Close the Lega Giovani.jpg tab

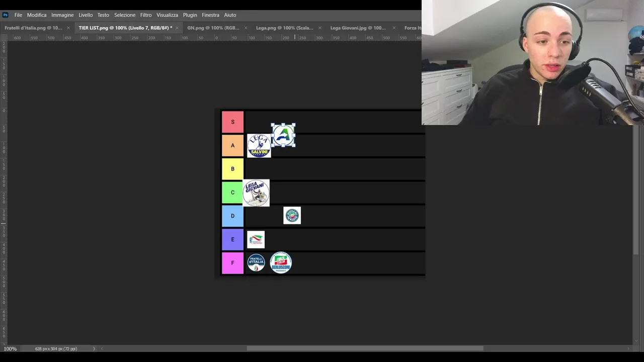click(x=394, y=28)
